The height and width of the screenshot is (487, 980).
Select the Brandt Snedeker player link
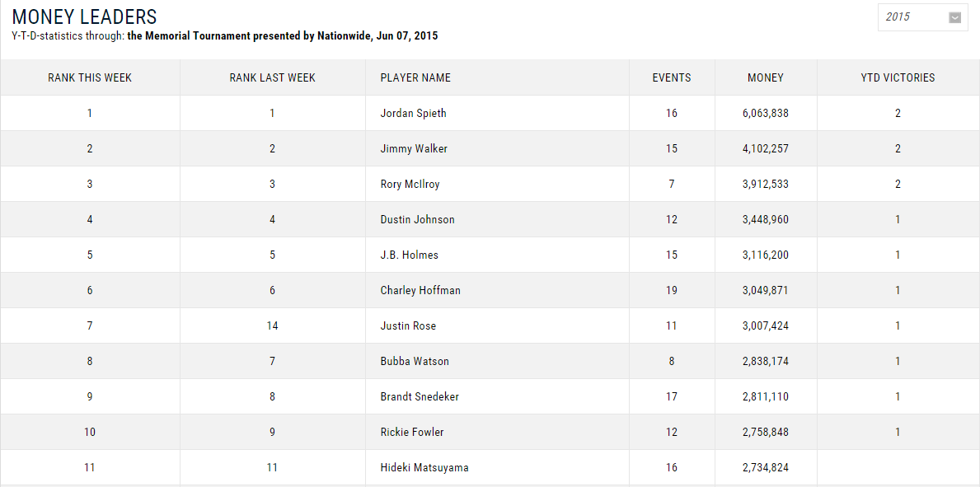point(420,396)
